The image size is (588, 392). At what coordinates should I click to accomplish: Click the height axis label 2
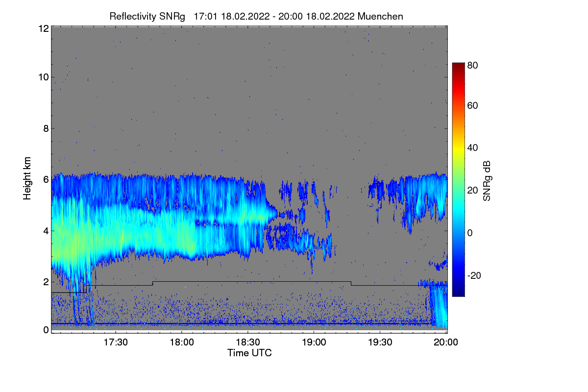tap(46, 281)
